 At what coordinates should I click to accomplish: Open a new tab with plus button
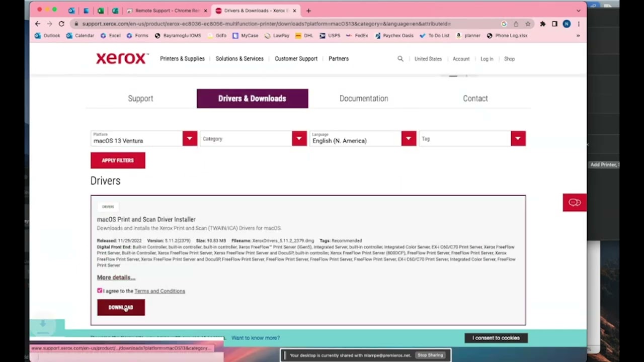(308, 11)
